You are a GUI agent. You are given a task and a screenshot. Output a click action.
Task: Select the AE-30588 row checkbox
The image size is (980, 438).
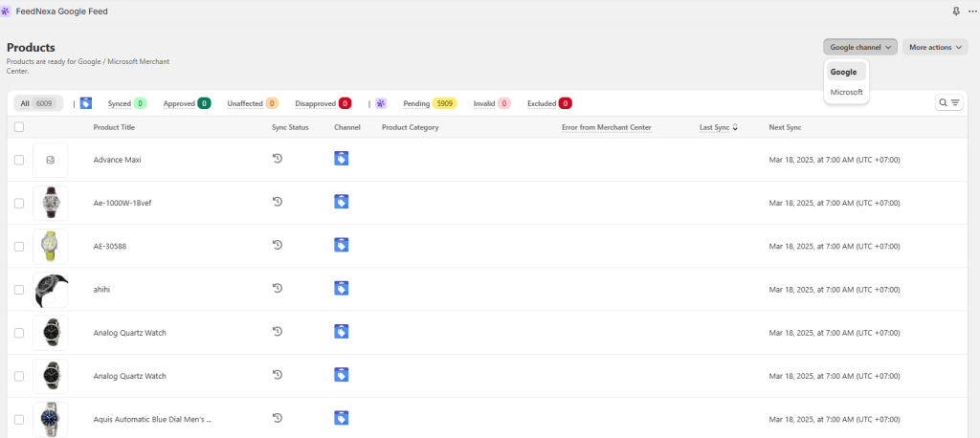click(x=19, y=246)
